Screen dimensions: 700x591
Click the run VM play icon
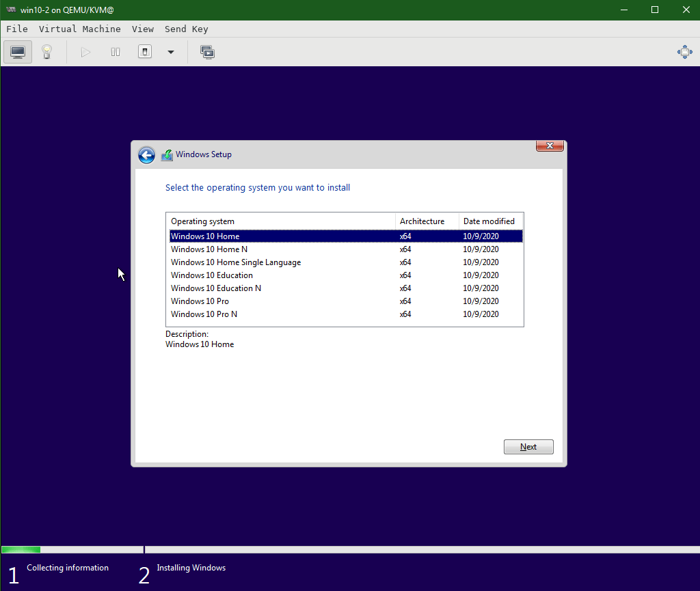point(84,51)
